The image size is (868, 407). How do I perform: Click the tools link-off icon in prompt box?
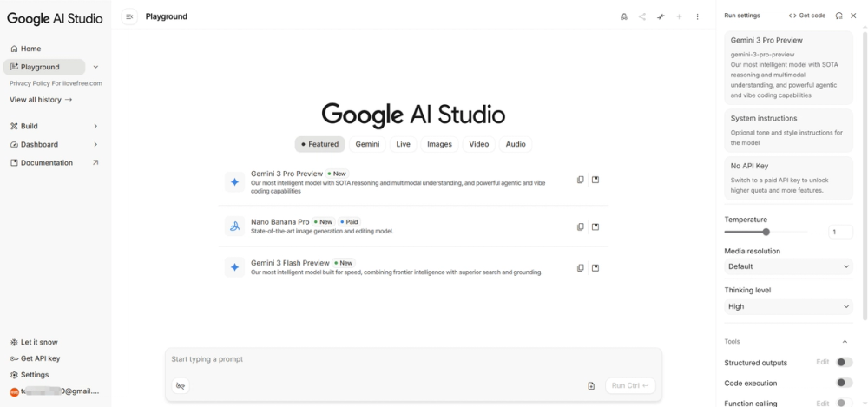[181, 385]
